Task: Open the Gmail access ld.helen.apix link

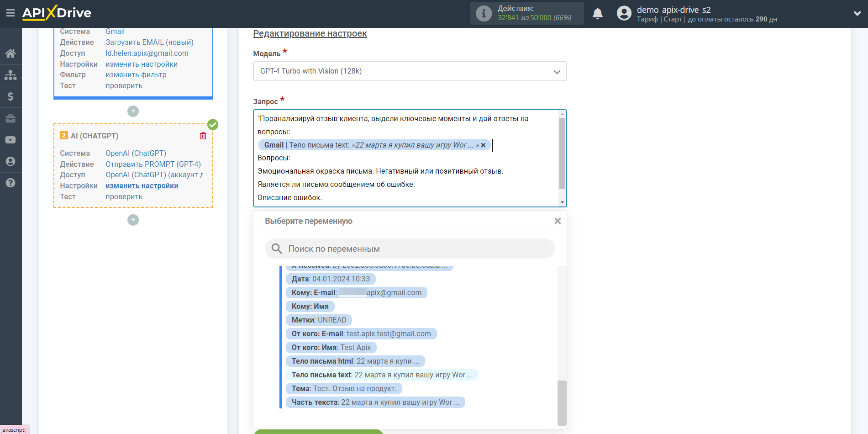Action: click(147, 53)
